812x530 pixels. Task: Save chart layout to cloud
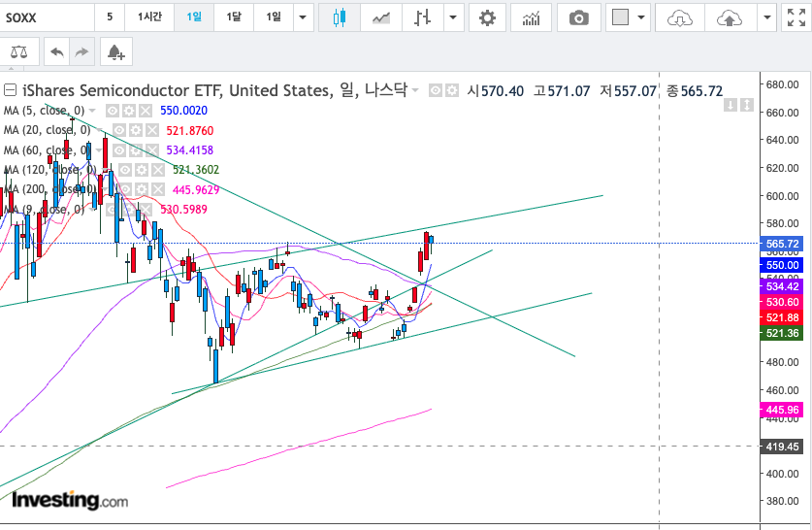[730, 18]
